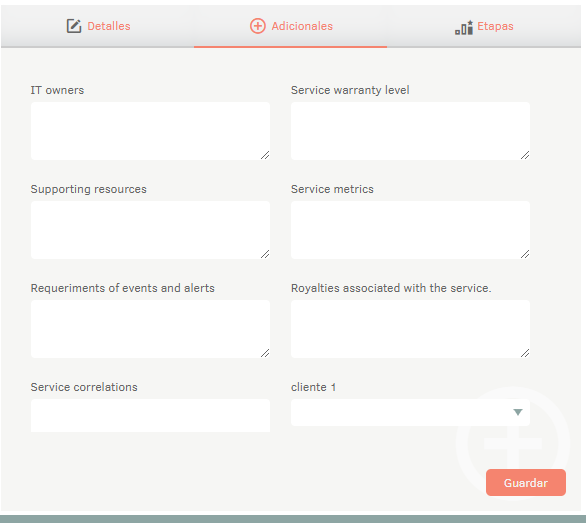This screenshot has height=523, width=586.
Task: Click Supporting resources resize grip
Action: pyautogui.click(x=265, y=254)
